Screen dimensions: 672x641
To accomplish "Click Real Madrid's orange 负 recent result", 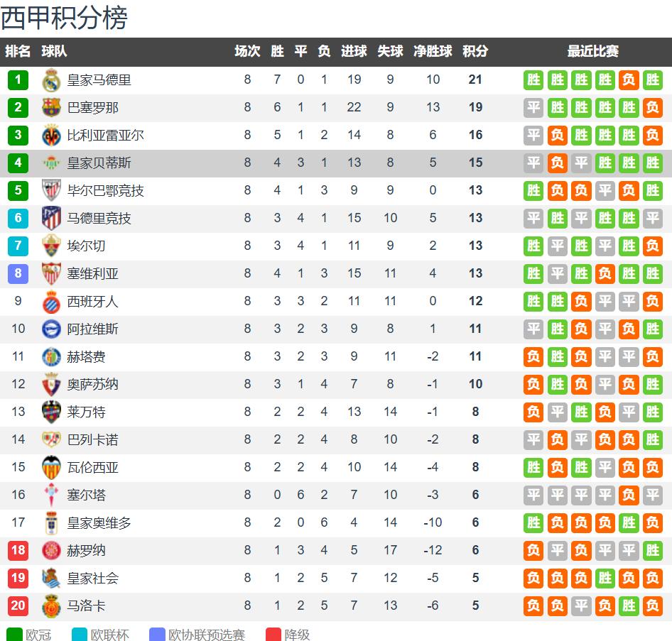I will coord(629,80).
